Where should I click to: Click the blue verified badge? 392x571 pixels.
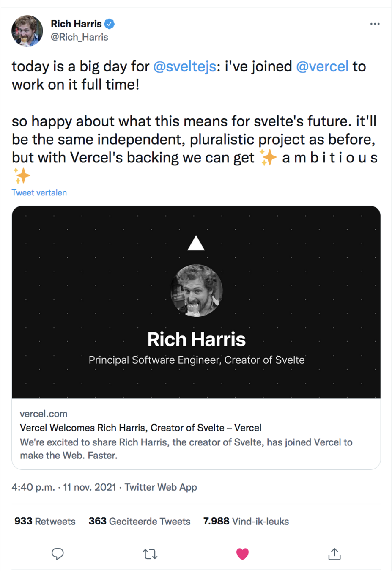click(110, 24)
